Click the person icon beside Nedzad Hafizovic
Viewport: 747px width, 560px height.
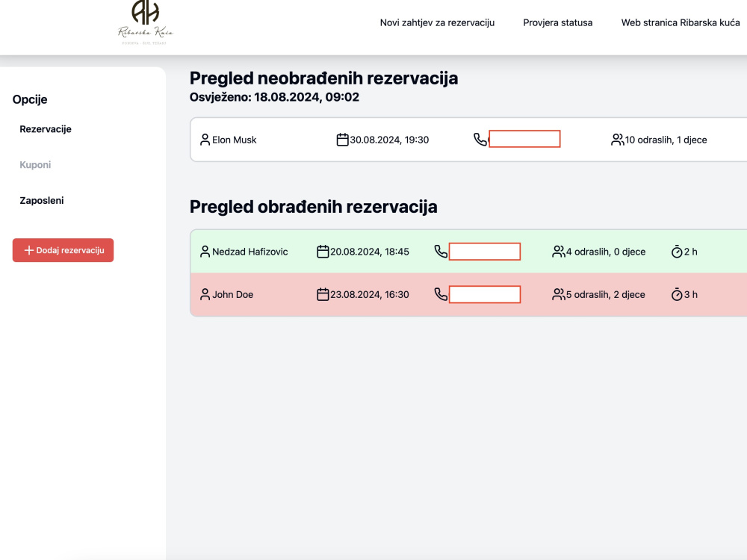[205, 252]
